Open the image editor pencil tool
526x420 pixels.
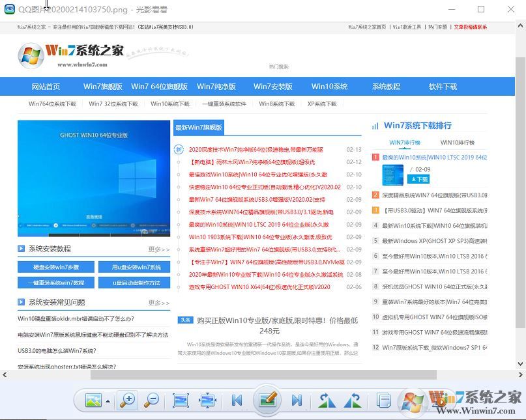click(x=267, y=400)
